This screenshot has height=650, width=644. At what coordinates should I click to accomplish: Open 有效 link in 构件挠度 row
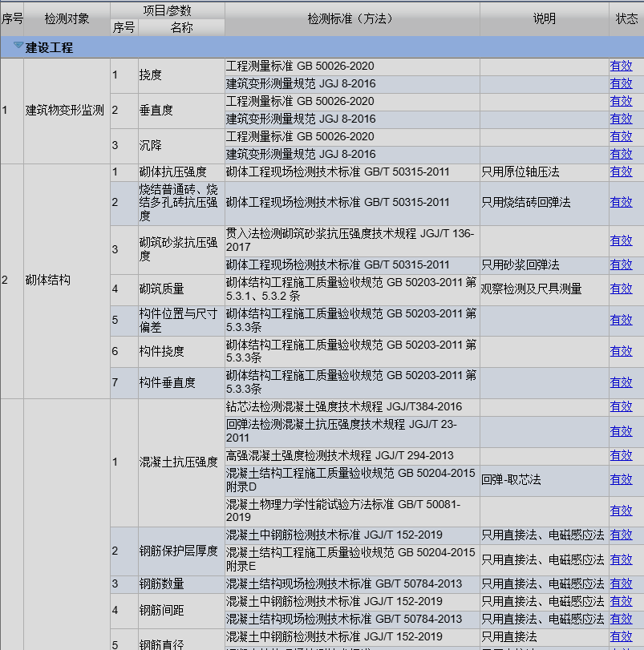click(621, 351)
